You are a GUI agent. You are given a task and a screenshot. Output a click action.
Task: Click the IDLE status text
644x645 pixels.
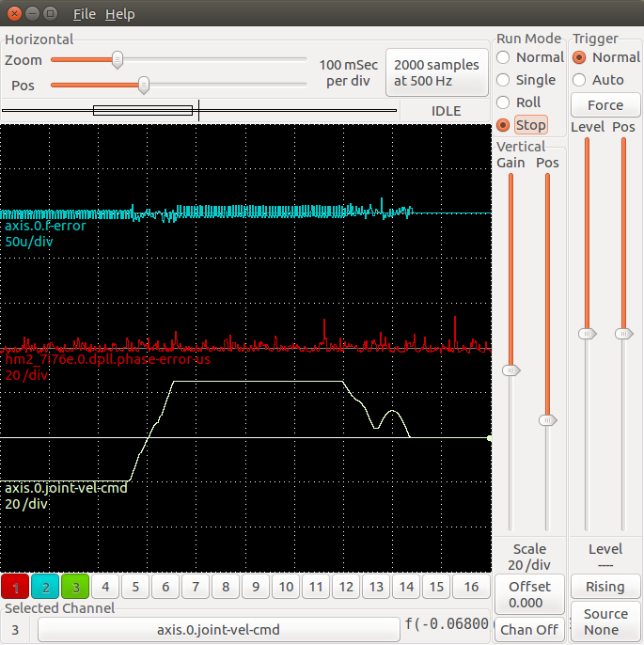446,111
